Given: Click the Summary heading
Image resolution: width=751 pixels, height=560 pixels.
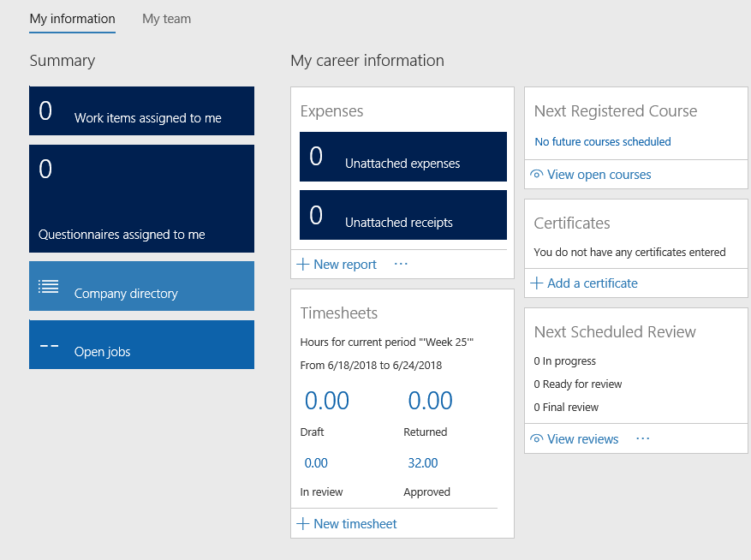Looking at the screenshot, I should (x=63, y=61).
